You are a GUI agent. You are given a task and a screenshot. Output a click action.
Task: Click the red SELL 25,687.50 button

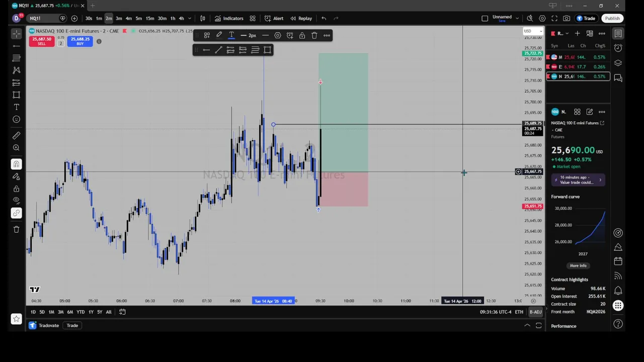click(41, 41)
